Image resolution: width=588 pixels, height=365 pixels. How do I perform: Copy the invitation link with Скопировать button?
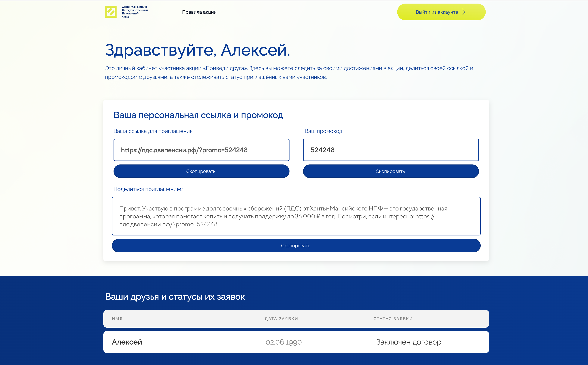pyautogui.click(x=201, y=171)
